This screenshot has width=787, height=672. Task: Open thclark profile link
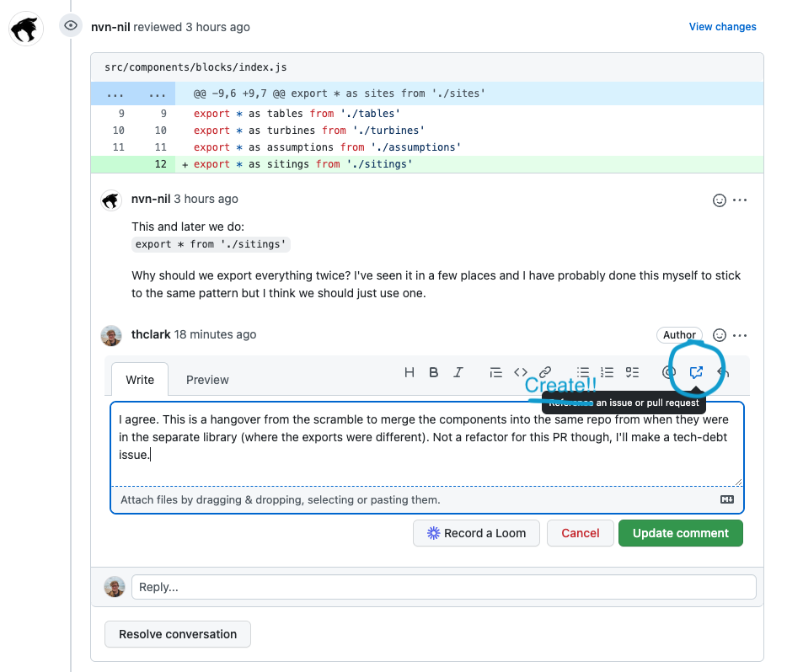point(151,334)
